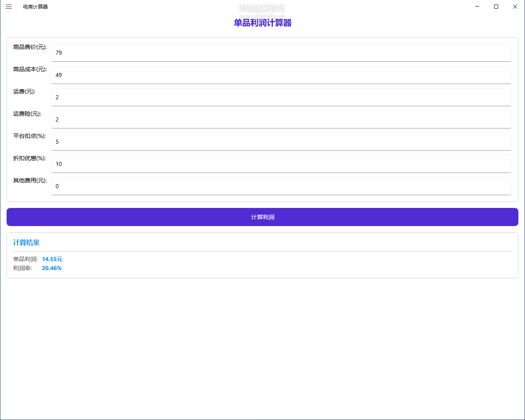The height and width of the screenshot is (420, 525).
Task: Click the 14.55元 profit result value
Action: click(x=52, y=259)
